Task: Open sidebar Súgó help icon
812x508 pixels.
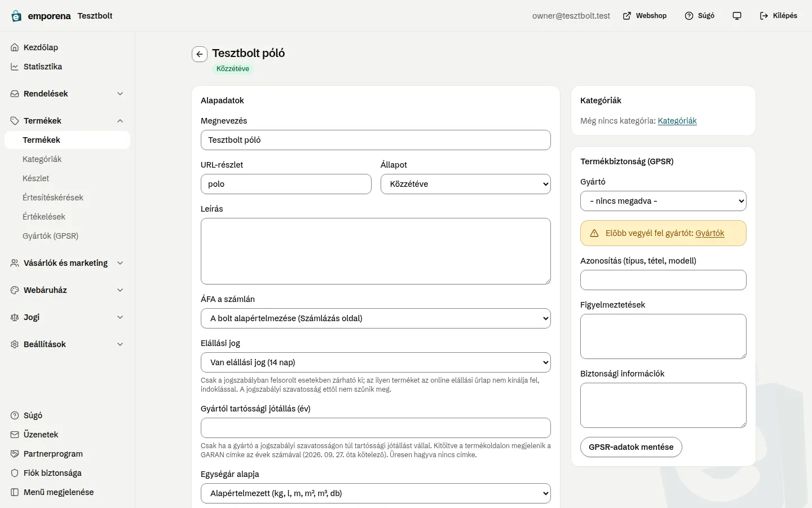Action: (15, 415)
